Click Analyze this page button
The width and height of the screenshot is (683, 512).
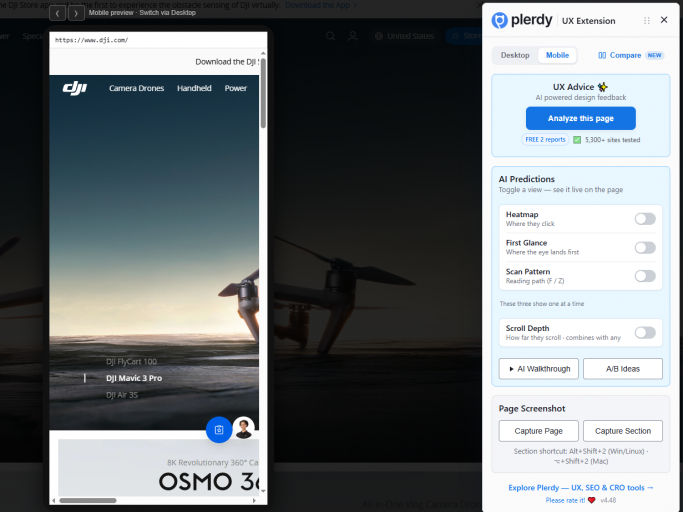[581, 118]
